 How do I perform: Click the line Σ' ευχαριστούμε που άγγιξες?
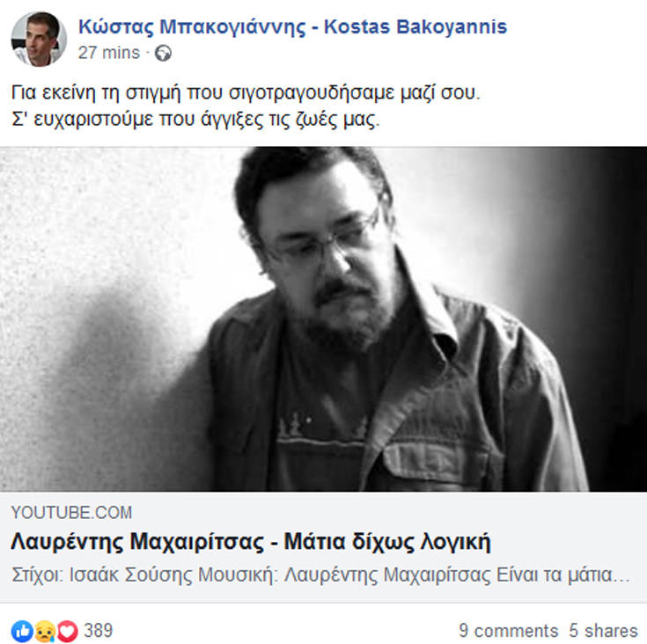195,120
